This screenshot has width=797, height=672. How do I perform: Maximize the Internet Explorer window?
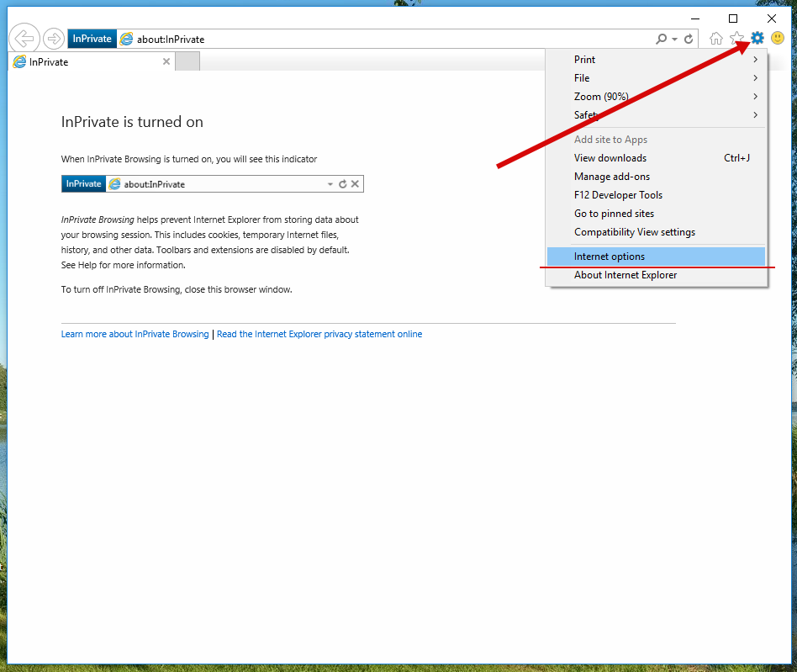(733, 19)
